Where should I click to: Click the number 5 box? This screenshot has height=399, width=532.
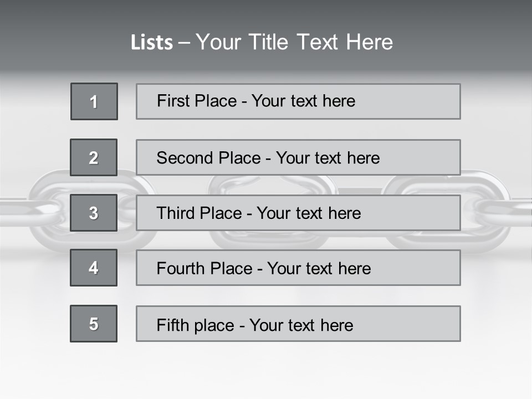tap(94, 324)
